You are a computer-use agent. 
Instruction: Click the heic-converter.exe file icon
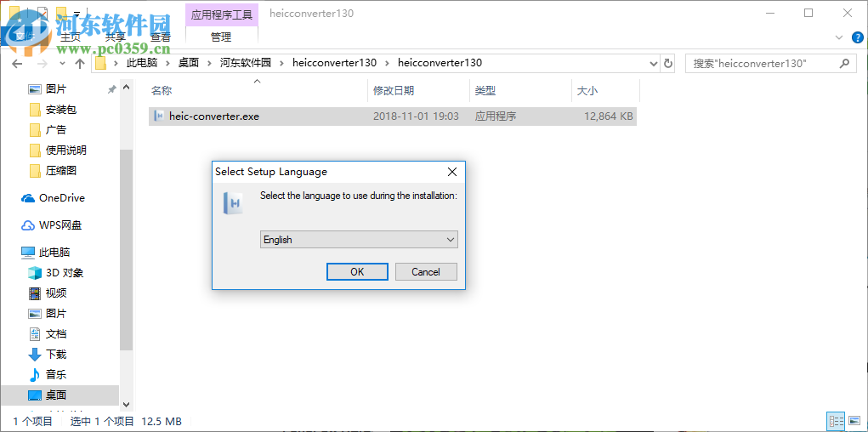click(160, 117)
